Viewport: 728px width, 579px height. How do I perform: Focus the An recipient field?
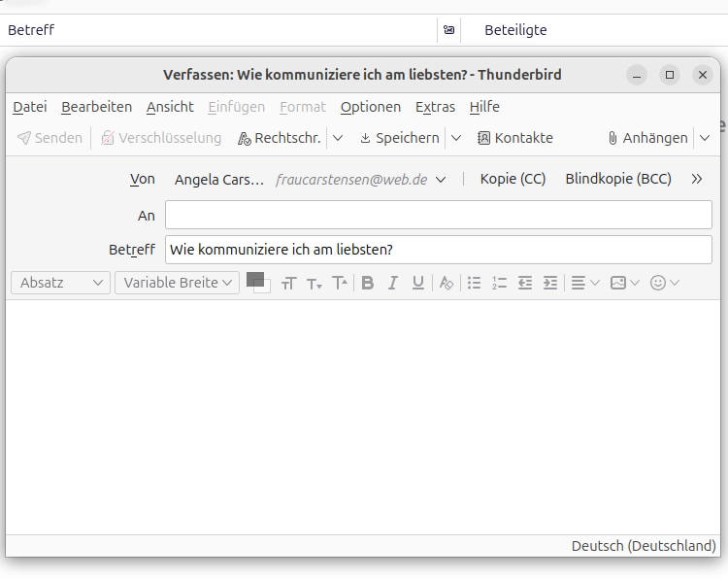[x=439, y=215]
